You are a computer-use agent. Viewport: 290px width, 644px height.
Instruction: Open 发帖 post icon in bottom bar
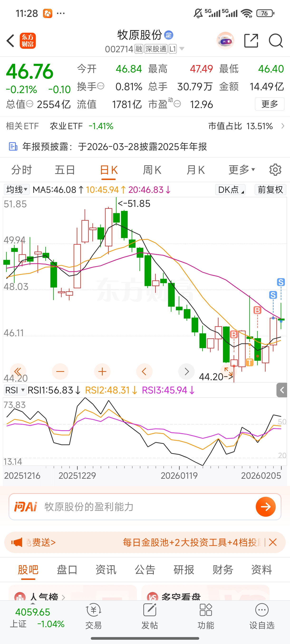[150, 616]
